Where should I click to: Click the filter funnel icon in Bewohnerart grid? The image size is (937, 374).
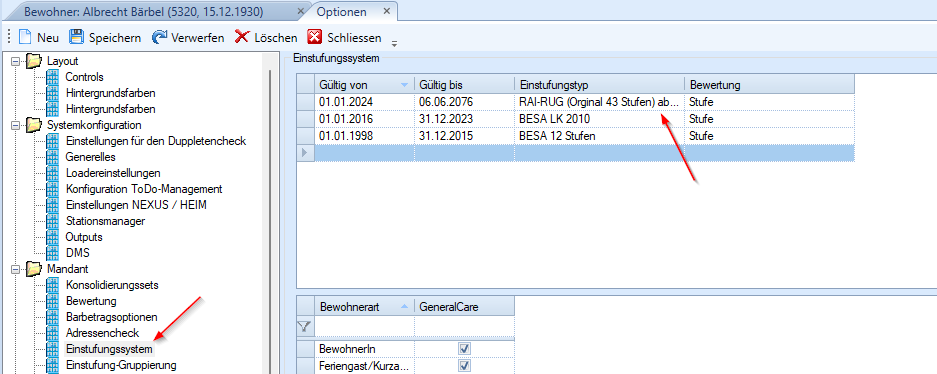point(305,326)
